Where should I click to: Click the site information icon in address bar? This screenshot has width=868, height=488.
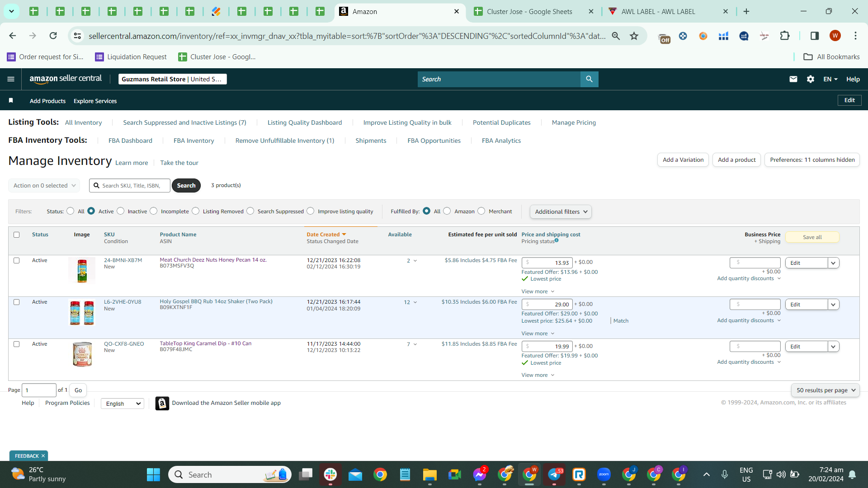[78, 36]
